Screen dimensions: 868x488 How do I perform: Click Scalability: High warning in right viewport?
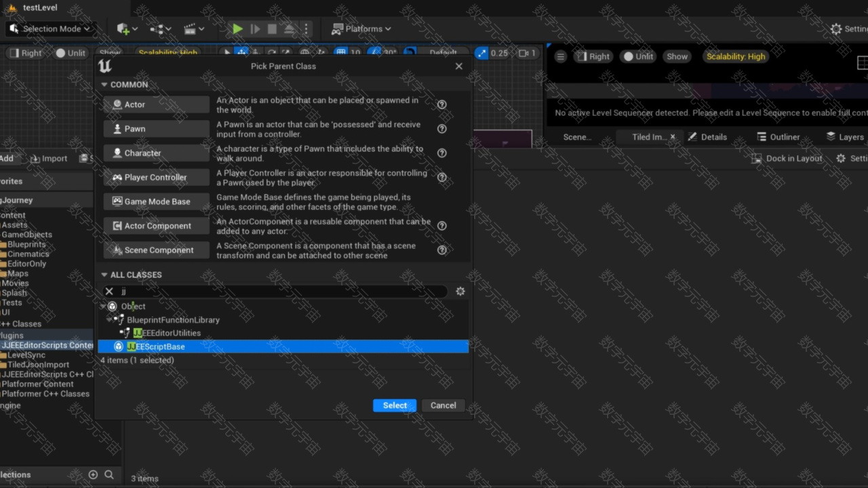coord(736,56)
